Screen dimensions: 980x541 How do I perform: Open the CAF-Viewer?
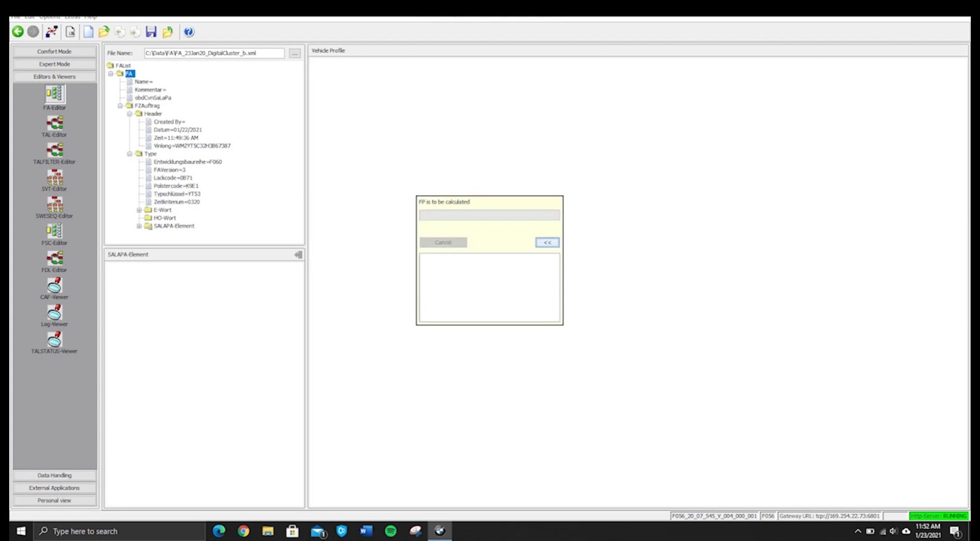coord(55,289)
